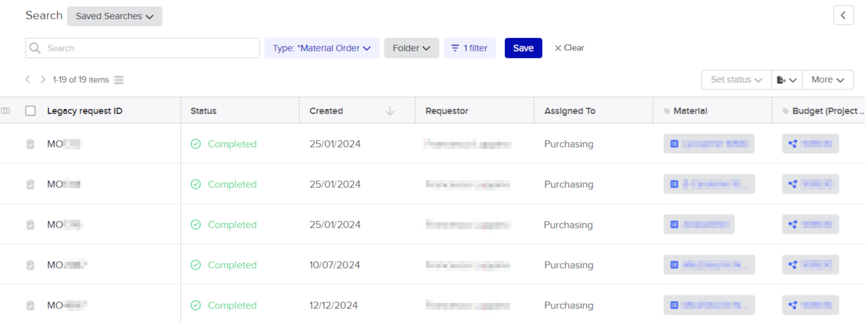This screenshot has width=868, height=324.
Task: Open the Set status dropdown
Action: coord(736,80)
